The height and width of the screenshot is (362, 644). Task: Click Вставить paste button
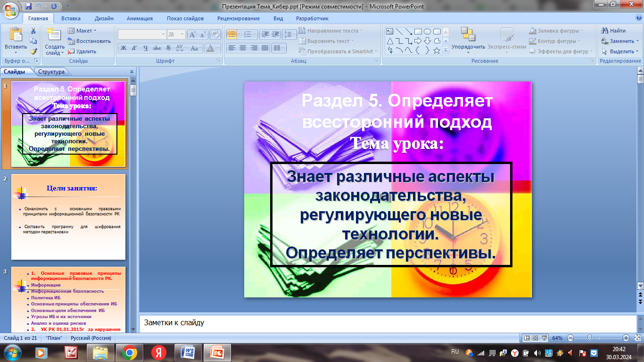point(16,41)
